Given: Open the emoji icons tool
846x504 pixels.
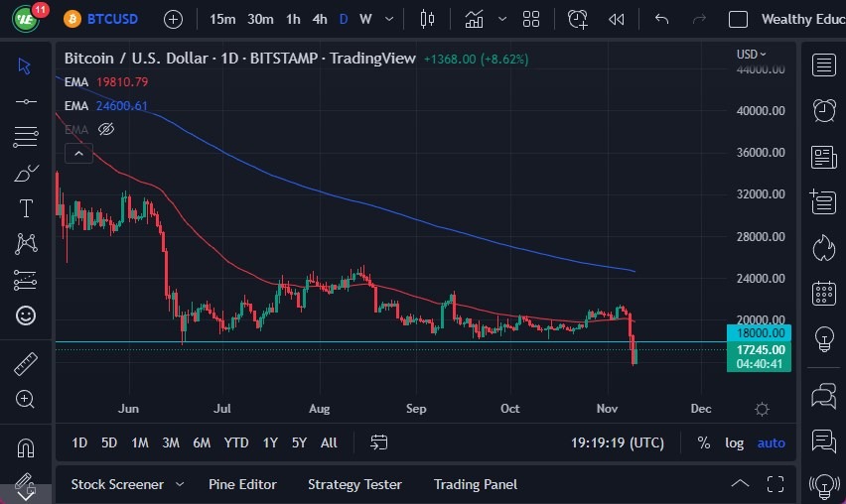Looking at the screenshot, I should [26, 315].
